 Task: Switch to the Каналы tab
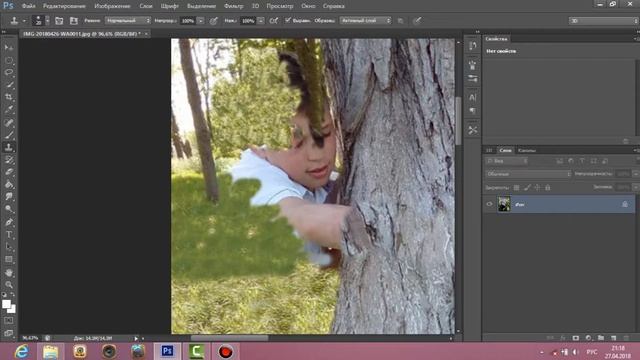click(x=527, y=150)
